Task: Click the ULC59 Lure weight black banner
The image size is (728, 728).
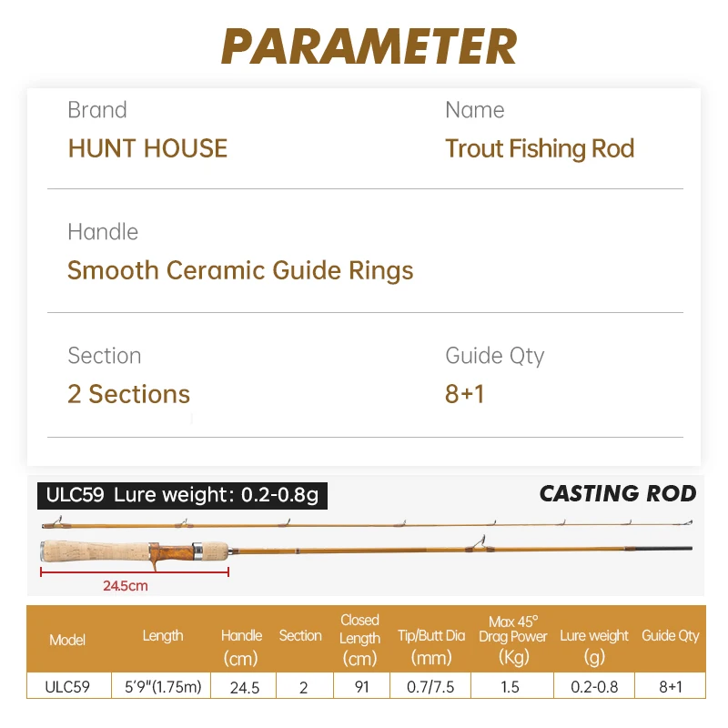Action: click(x=182, y=495)
